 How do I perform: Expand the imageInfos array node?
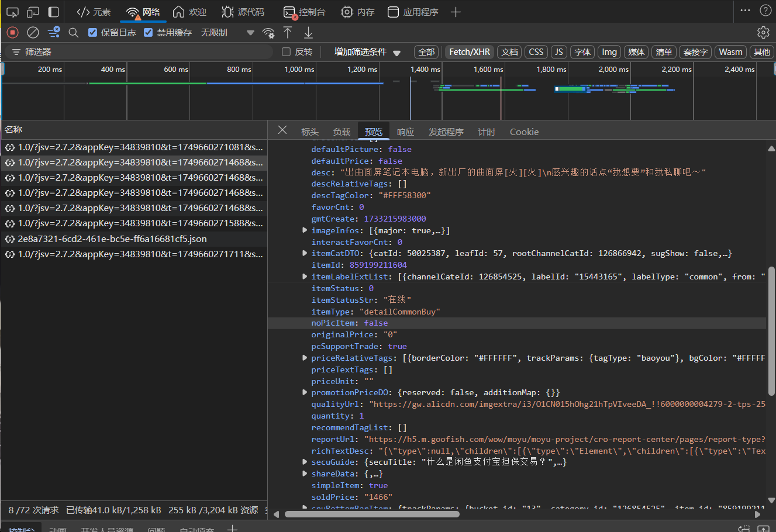tap(305, 230)
